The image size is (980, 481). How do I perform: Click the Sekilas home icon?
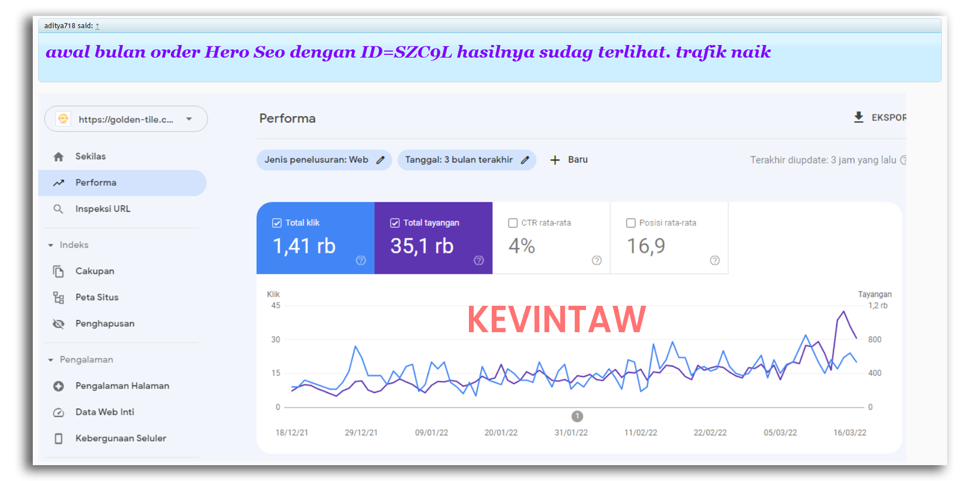click(x=59, y=156)
